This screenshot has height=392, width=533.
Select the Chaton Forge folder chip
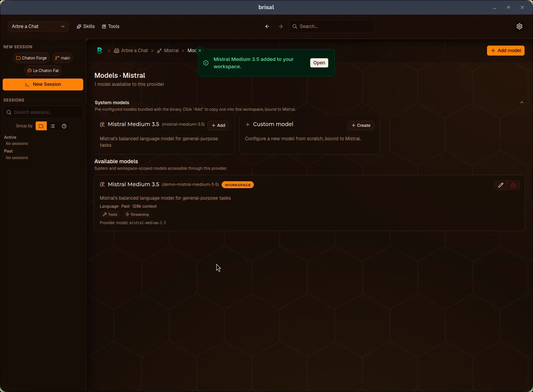31,58
